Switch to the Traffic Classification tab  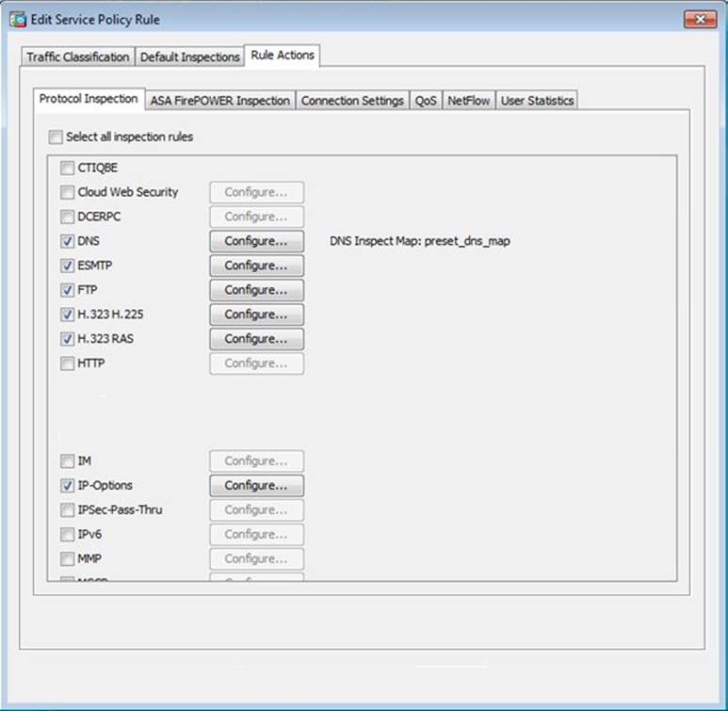point(77,57)
